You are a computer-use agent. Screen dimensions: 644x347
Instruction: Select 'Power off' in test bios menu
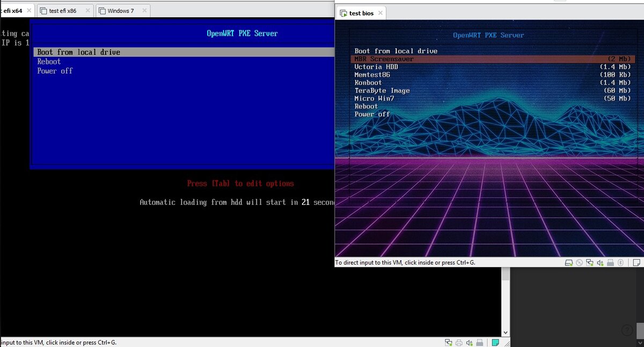pyautogui.click(x=372, y=114)
